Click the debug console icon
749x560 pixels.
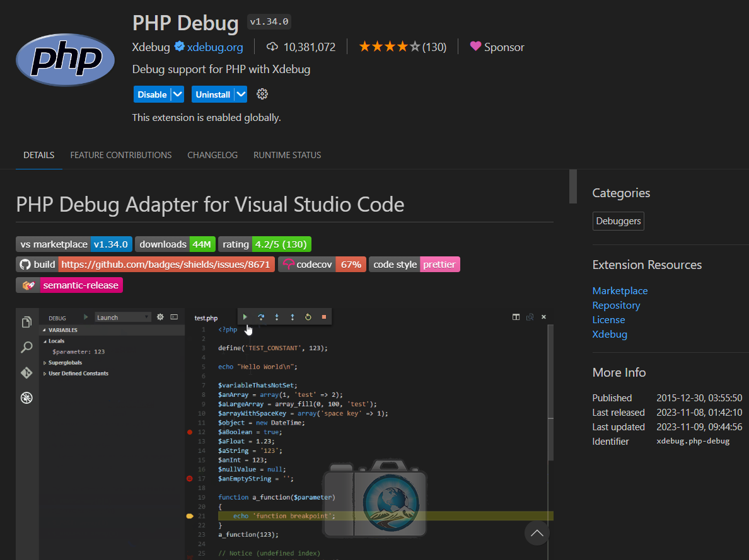click(175, 317)
